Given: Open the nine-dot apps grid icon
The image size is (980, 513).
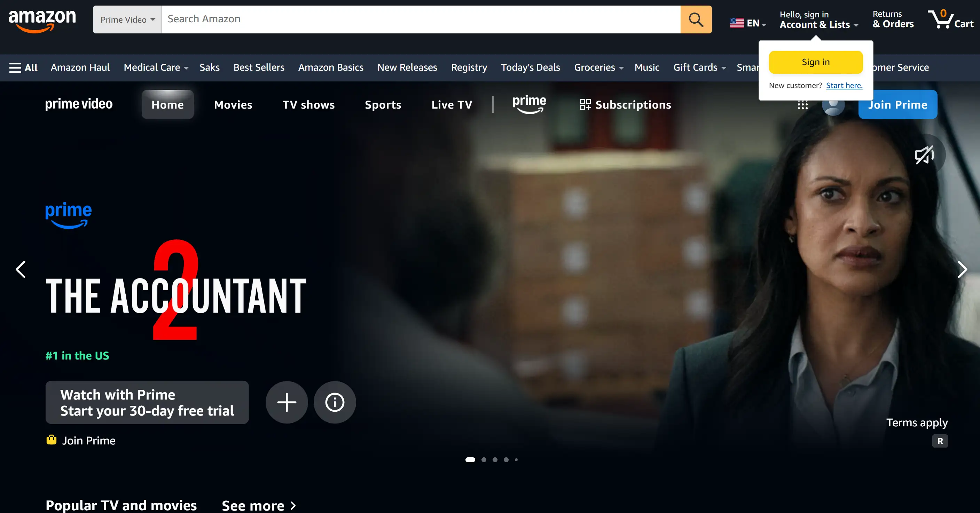Looking at the screenshot, I should coord(802,105).
